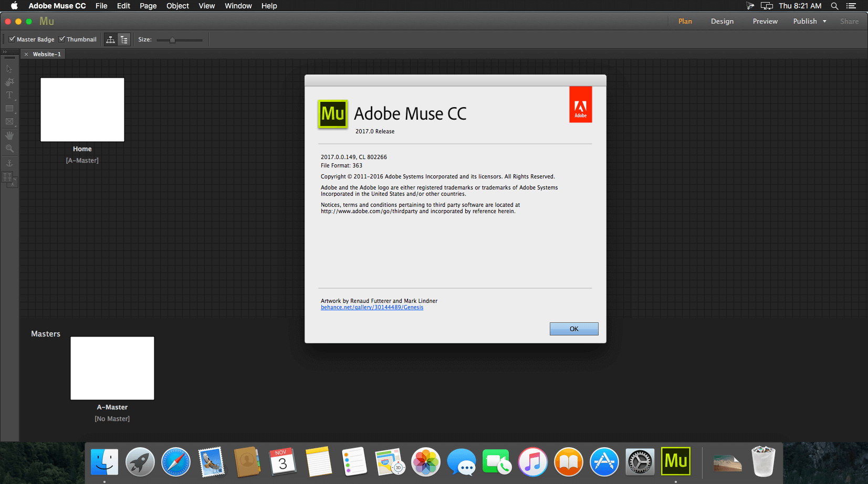Open Reminders from the dock

coord(354,462)
